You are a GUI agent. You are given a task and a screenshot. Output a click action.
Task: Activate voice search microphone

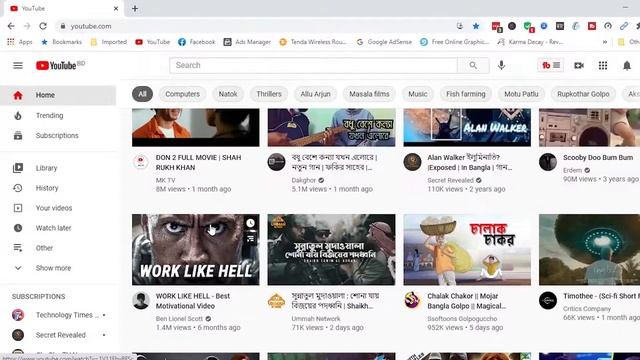501,65
